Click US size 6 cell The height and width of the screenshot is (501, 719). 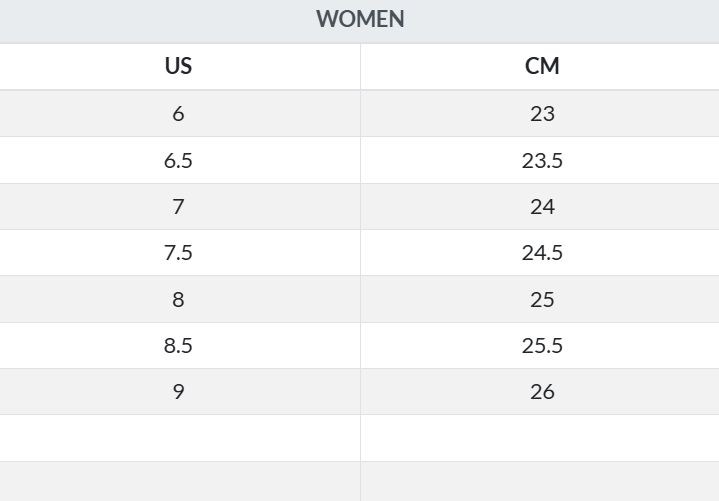180,113
